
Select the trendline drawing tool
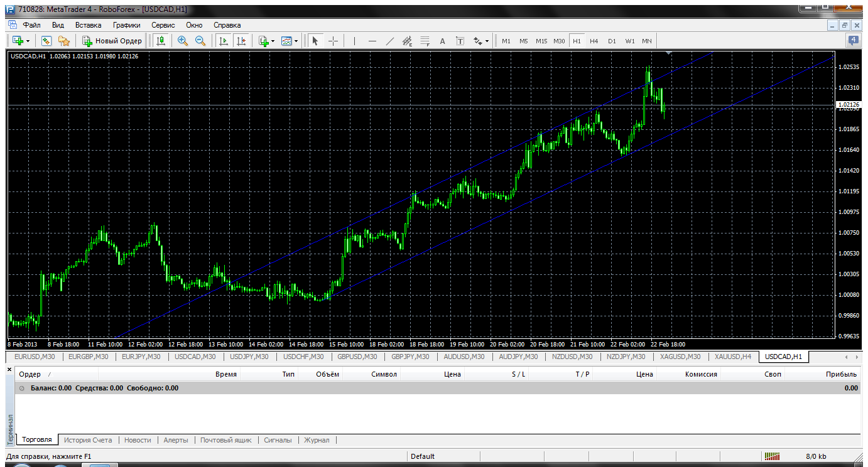389,41
